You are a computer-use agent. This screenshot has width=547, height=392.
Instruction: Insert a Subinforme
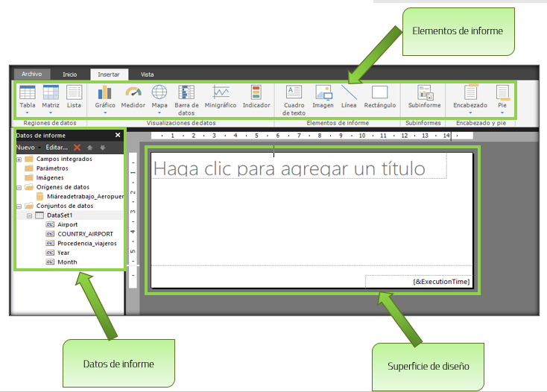click(x=425, y=97)
